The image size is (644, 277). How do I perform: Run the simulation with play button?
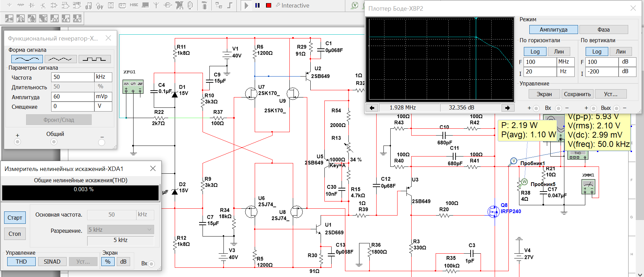pyautogui.click(x=246, y=5)
